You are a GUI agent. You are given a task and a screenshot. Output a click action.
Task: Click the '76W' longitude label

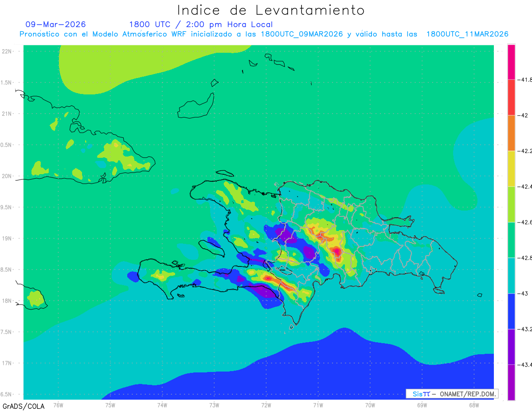58,405
